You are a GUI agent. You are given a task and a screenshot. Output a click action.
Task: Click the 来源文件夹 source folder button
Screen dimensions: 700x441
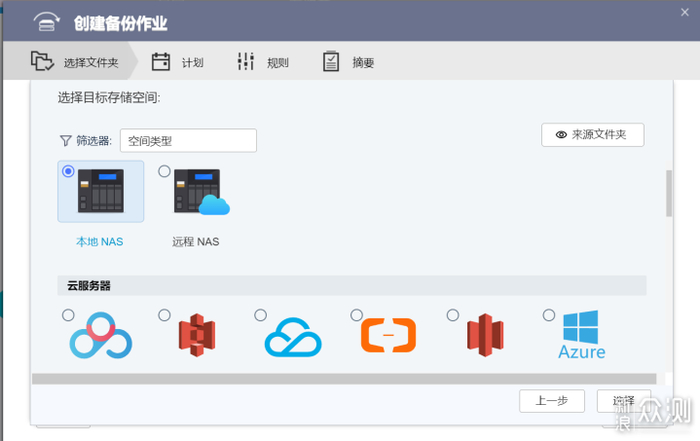592,135
